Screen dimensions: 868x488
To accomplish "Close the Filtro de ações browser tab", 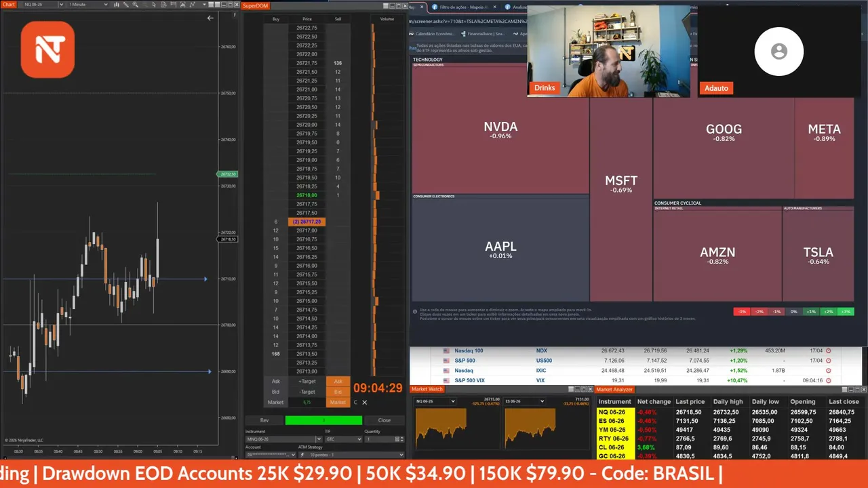I will [494, 7].
